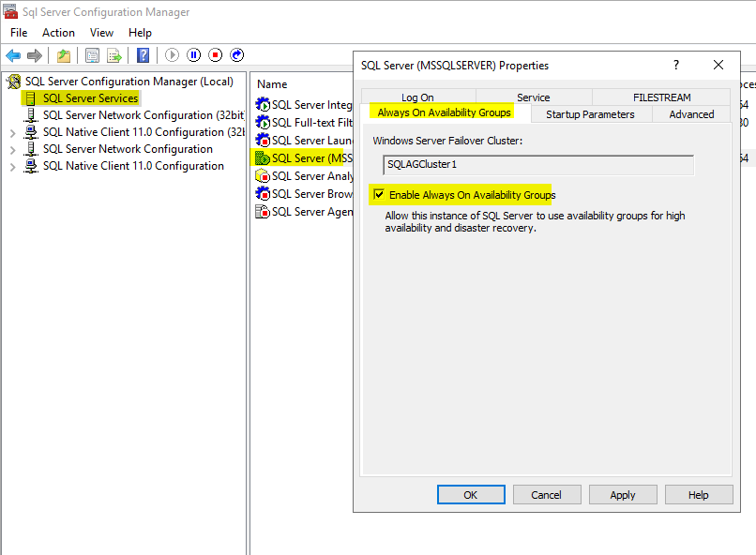Viewport: 756px width, 555px height.
Task: Click the Pause Service toolbar icon
Action: point(194,55)
